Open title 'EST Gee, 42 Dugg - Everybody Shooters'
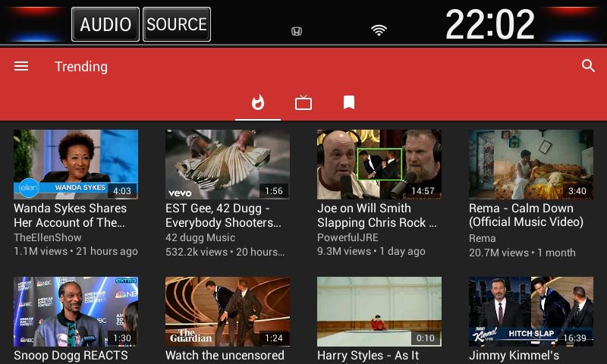 [x=223, y=215]
